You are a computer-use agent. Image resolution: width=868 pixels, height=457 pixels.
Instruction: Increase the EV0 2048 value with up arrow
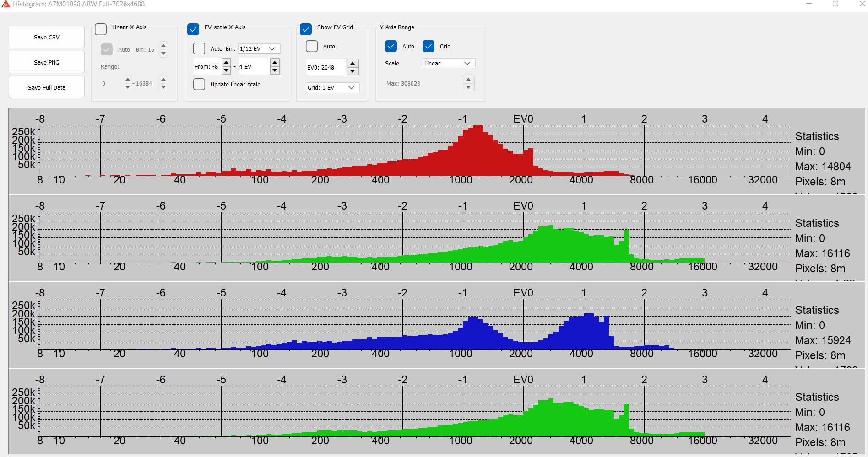pyautogui.click(x=353, y=63)
